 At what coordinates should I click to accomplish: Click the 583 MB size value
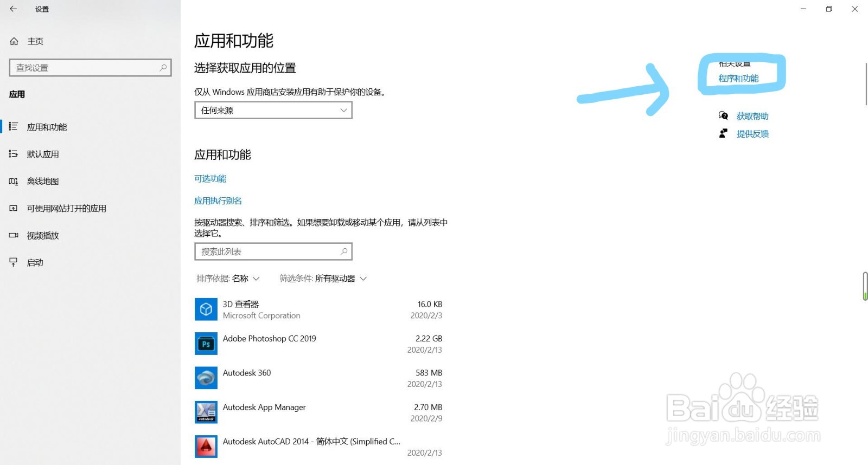(429, 373)
